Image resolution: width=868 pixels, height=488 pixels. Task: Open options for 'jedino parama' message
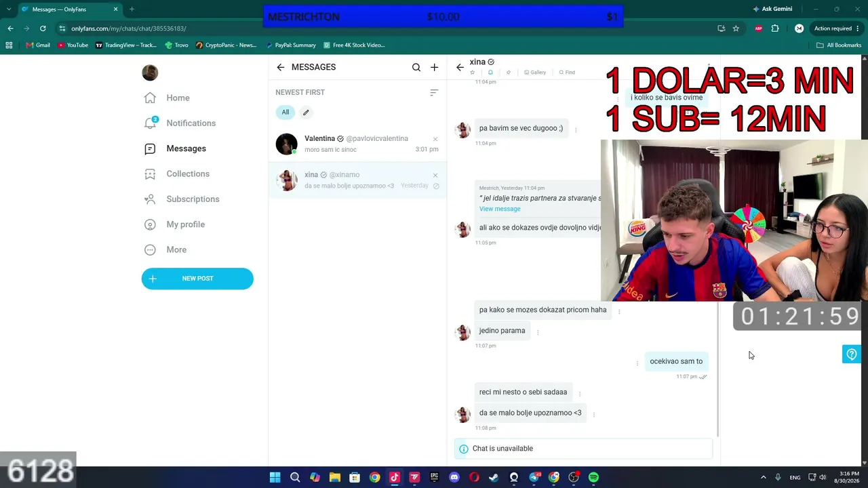tap(538, 332)
